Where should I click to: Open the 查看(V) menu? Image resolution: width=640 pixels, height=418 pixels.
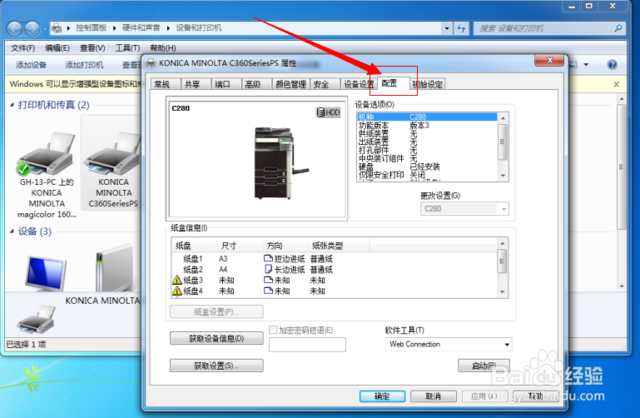pyautogui.click(x=92, y=48)
